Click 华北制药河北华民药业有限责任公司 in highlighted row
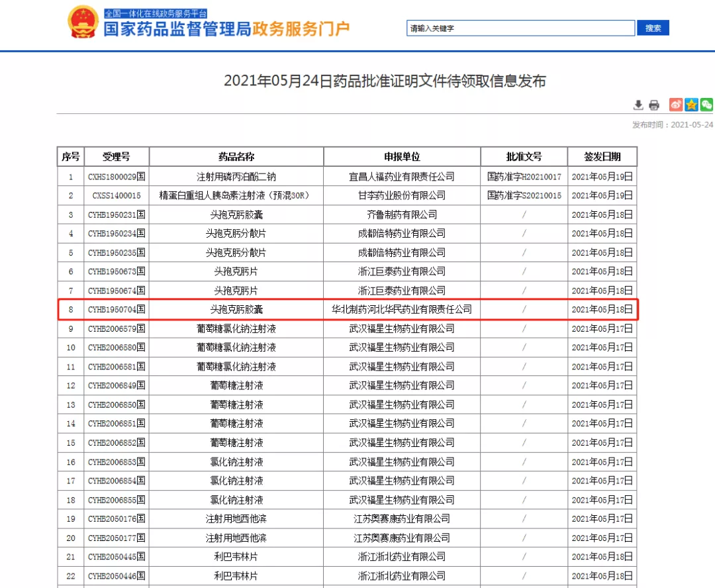Image resolution: width=715 pixels, height=588 pixels. coord(402,309)
